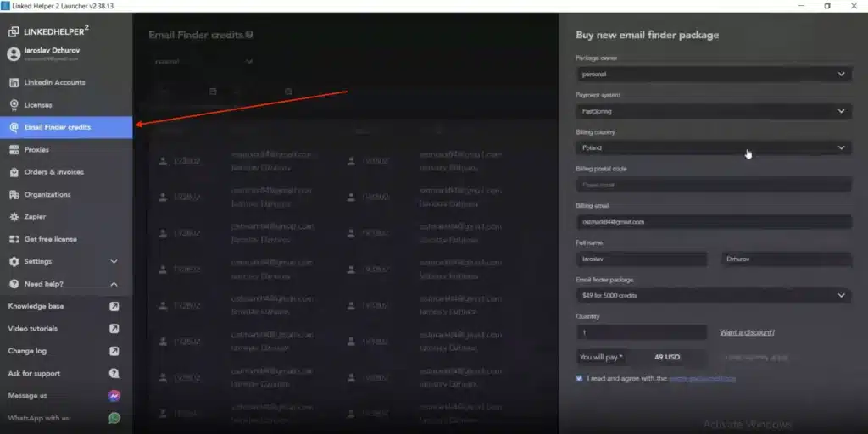The image size is (868, 434).
Task: Click the Messenger icon beside Message us
Action: coord(114,396)
